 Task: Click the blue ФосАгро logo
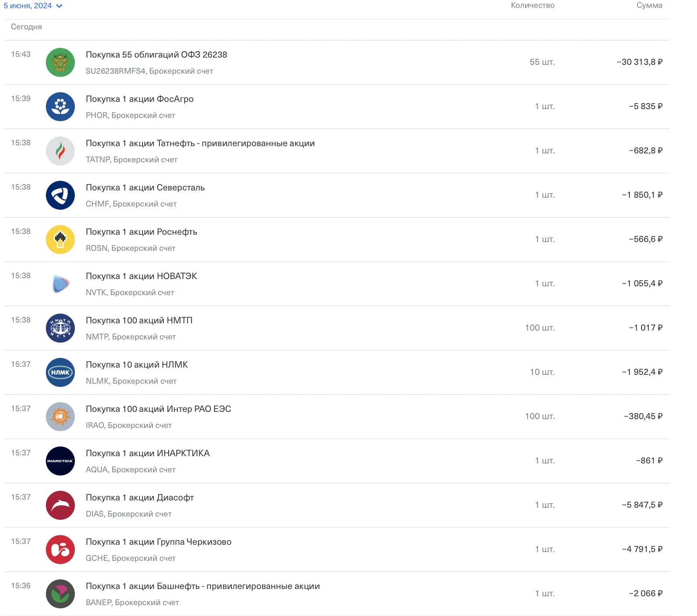(x=60, y=107)
